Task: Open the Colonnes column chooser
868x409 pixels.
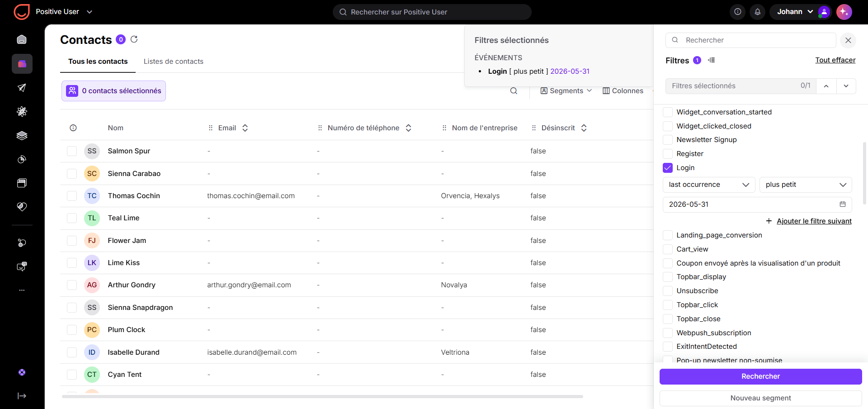Action: pos(623,91)
